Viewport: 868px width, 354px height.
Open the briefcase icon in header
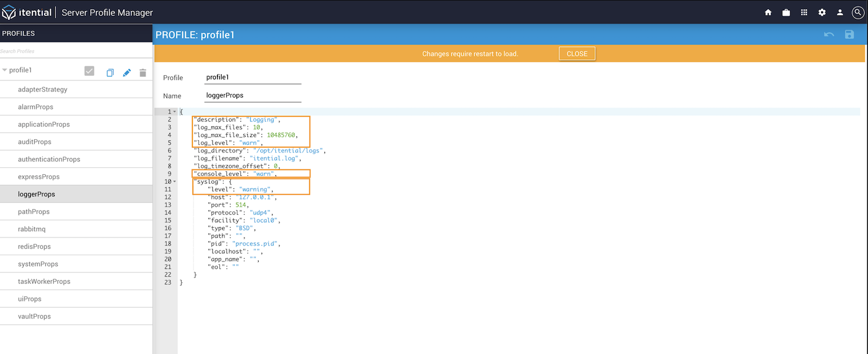(x=786, y=13)
